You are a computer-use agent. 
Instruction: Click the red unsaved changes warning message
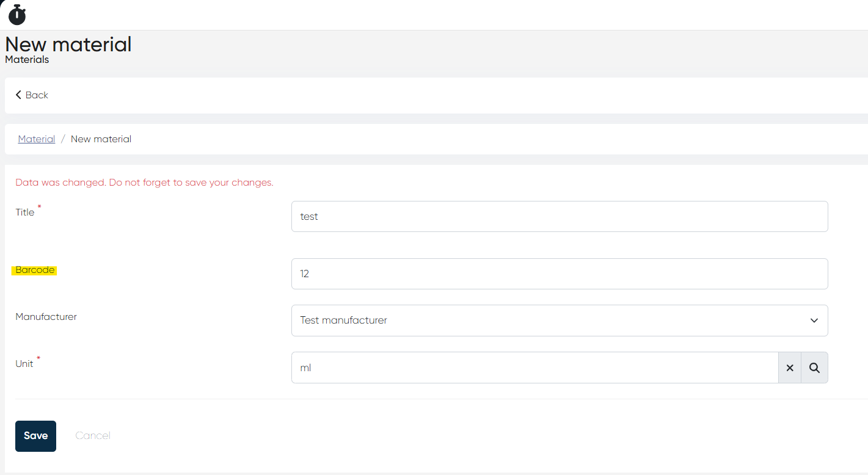pyautogui.click(x=144, y=183)
